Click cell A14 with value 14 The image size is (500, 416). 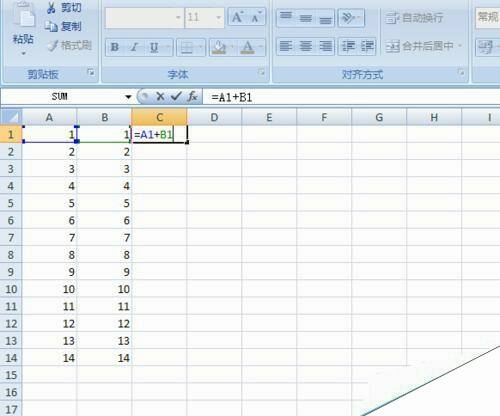(49, 358)
